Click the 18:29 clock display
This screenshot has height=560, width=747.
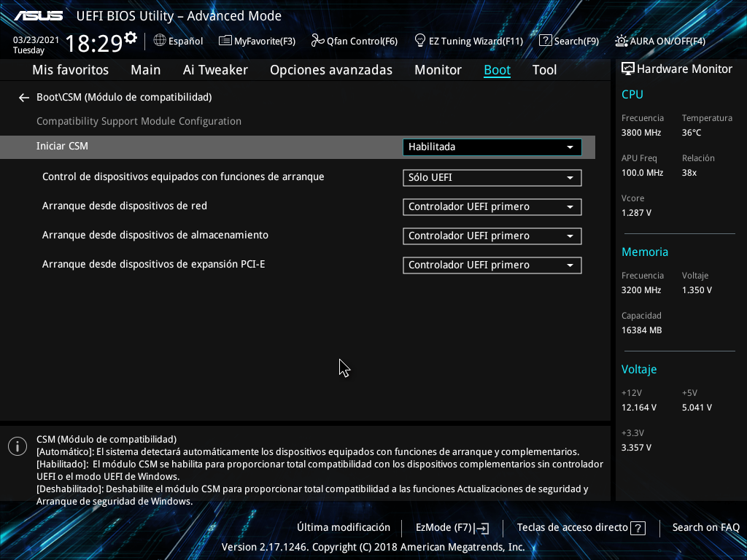[94, 43]
